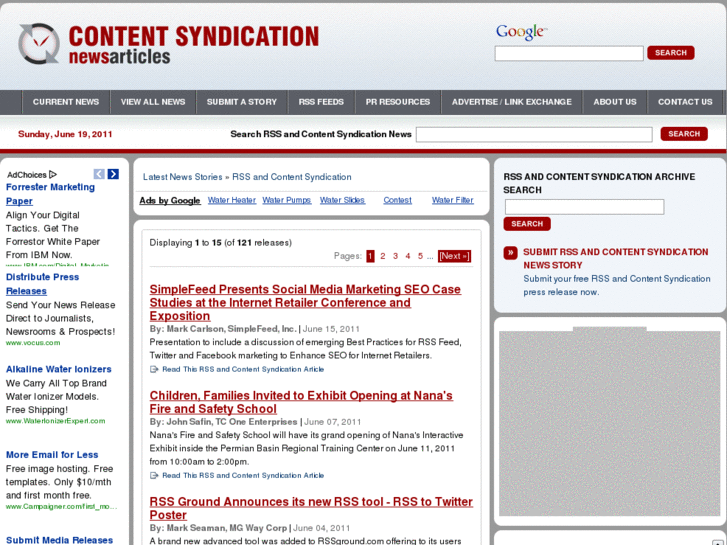Open the SimpleFeed Presents Social Media Marketing headline
This screenshot has height=545, width=727.
pos(305,303)
